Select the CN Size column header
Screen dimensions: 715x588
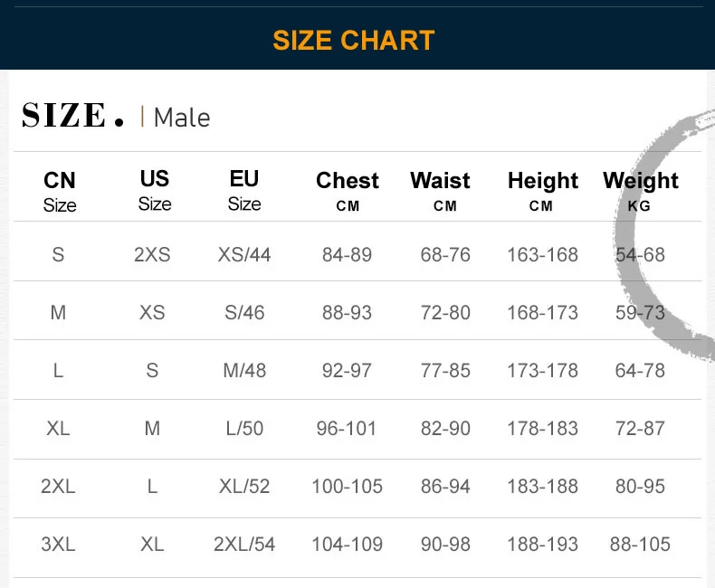[60, 191]
